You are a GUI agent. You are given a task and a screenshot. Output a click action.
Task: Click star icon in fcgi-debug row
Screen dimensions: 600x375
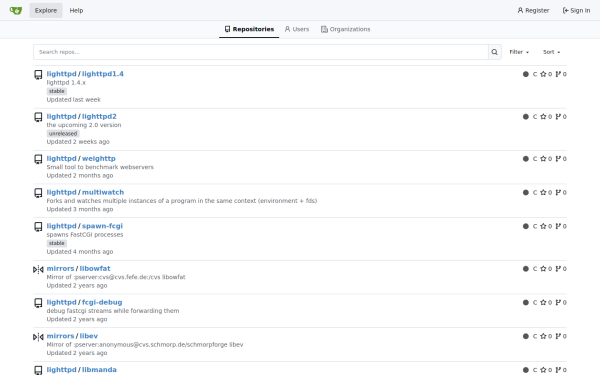(x=543, y=302)
